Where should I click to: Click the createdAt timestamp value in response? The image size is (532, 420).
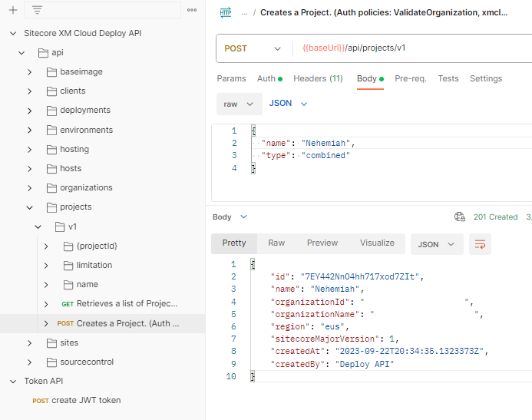coord(409,351)
